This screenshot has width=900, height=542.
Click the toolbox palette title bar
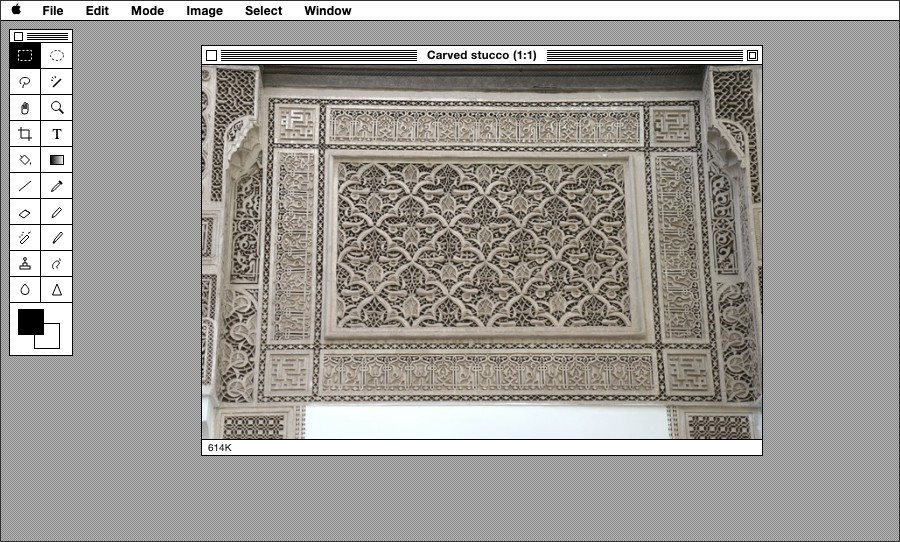[x=41, y=37]
